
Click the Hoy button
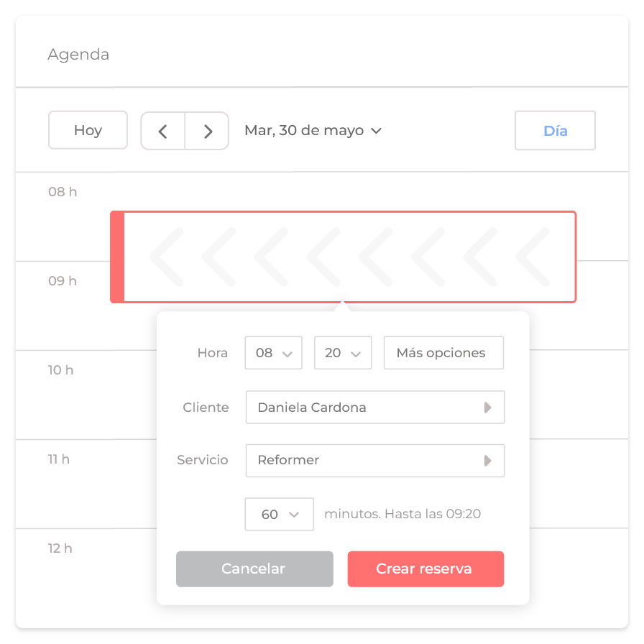click(x=88, y=130)
